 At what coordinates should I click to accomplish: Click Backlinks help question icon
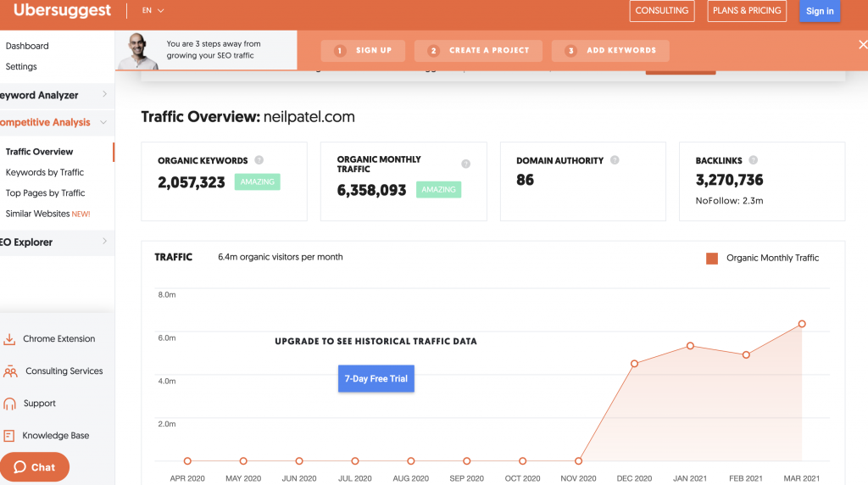[753, 160]
